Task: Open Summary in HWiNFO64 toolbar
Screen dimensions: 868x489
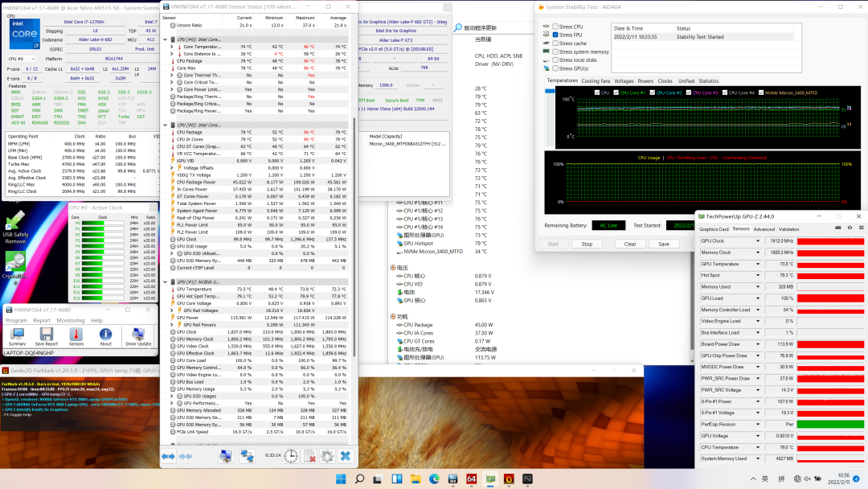Action: 17,337
